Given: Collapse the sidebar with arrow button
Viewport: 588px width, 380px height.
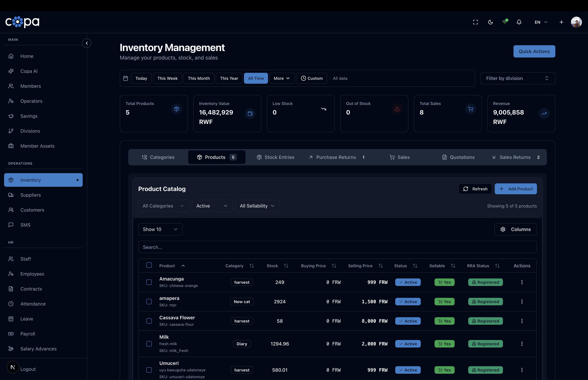Looking at the screenshot, I should pos(87,43).
